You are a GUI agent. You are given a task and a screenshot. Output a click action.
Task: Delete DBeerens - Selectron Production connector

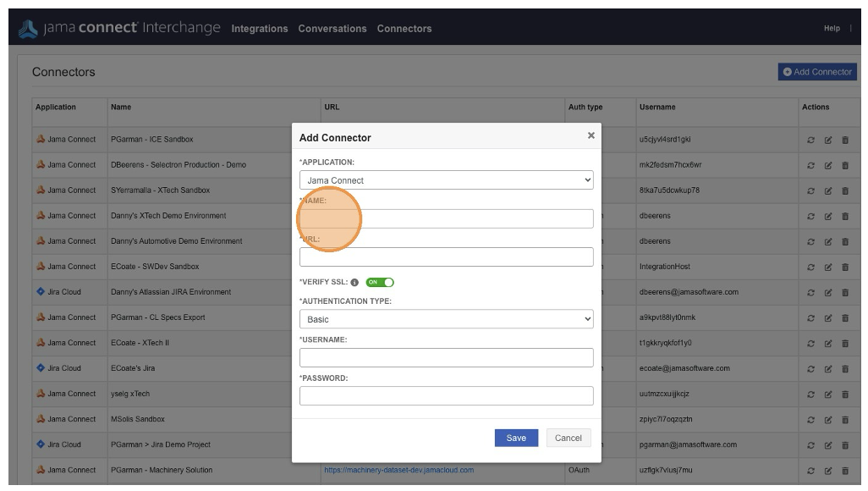coord(845,165)
